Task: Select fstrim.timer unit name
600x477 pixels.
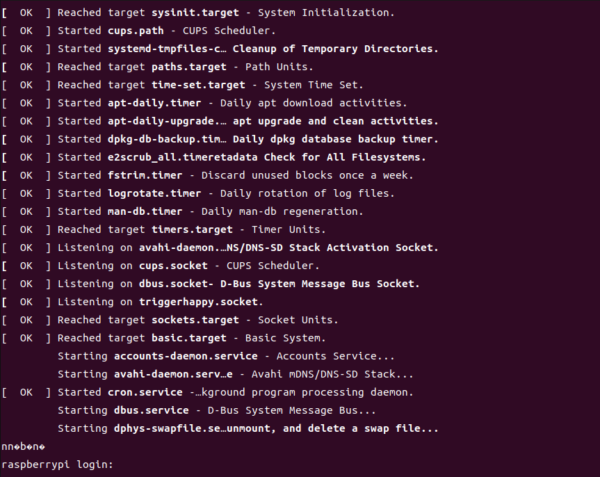Action: pos(145,176)
